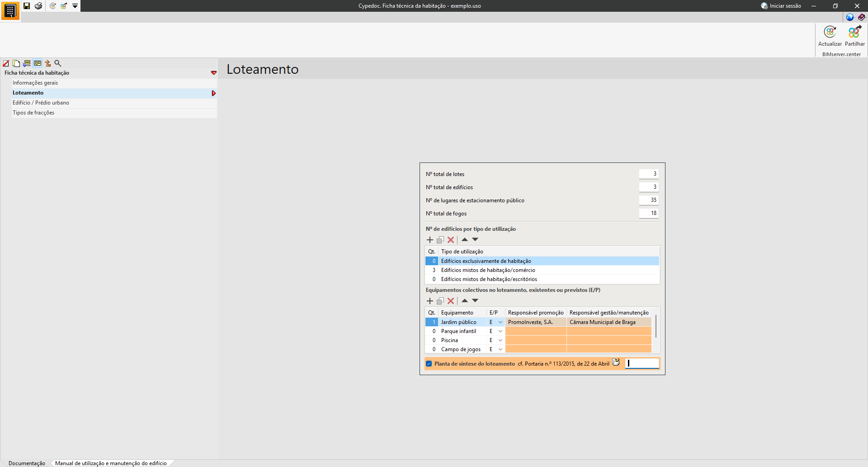Click the text field beside Portaria n.º 113/2015

(642, 363)
